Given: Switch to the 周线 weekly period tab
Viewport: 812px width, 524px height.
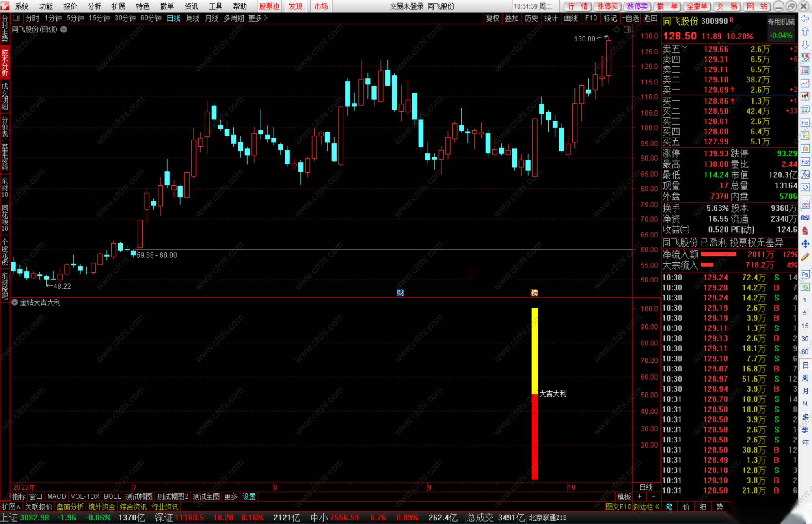Looking at the screenshot, I should click(x=192, y=18).
